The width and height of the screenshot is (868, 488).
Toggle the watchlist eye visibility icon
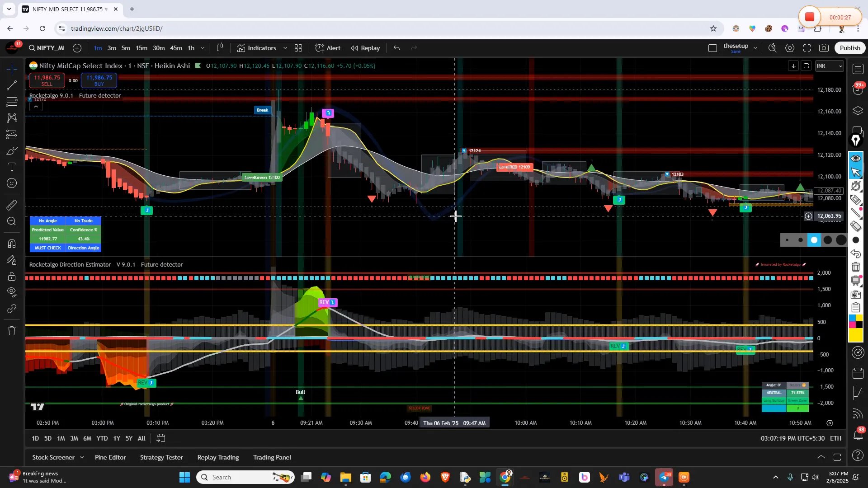(856, 158)
